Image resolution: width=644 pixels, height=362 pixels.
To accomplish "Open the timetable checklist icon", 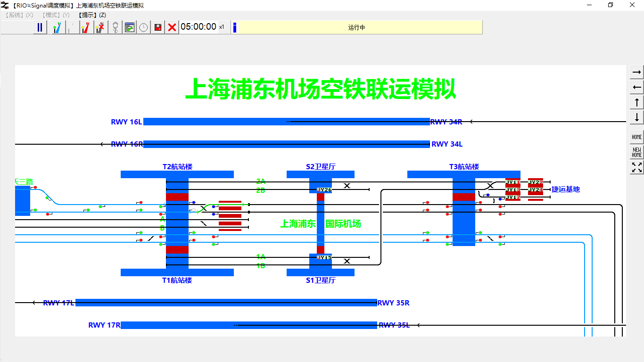I will click(x=129, y=27).
